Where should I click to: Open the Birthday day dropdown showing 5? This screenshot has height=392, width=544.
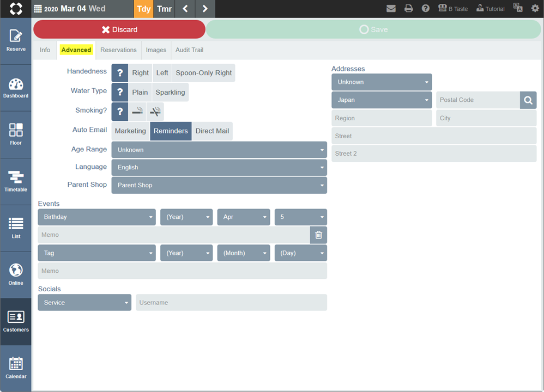[x=300, y=217]
